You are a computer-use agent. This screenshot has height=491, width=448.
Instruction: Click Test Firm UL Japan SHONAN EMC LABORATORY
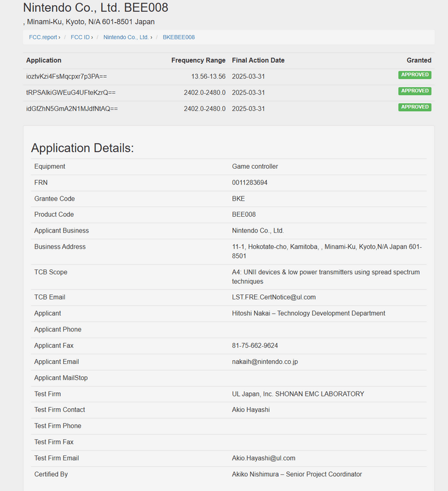[298, 394]
